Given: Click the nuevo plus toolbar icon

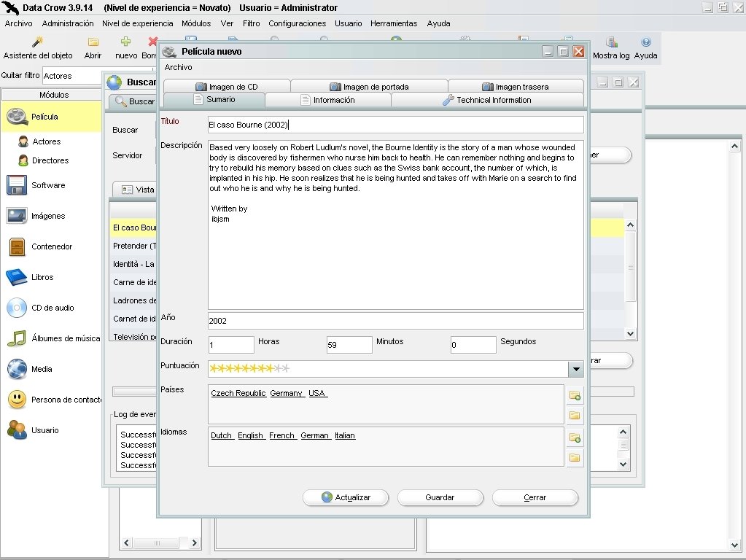Looking at the screenshot, I should coord(126,48).
